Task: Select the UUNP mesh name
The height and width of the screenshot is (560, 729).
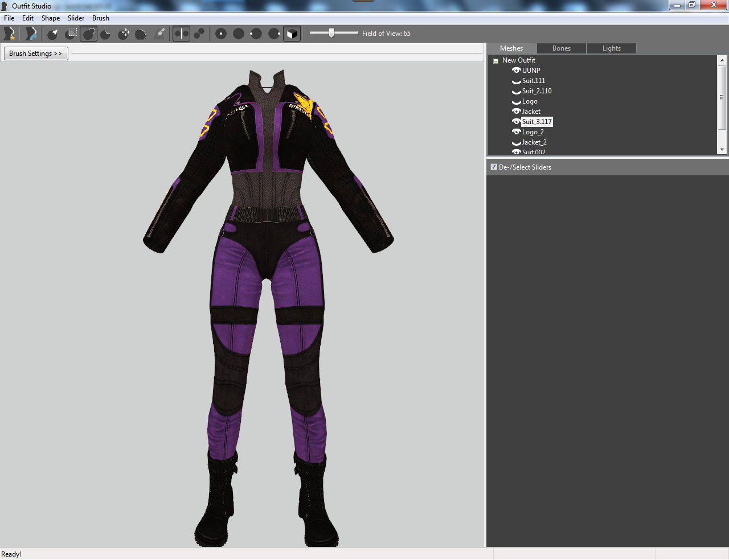Action: pos(531,71)
